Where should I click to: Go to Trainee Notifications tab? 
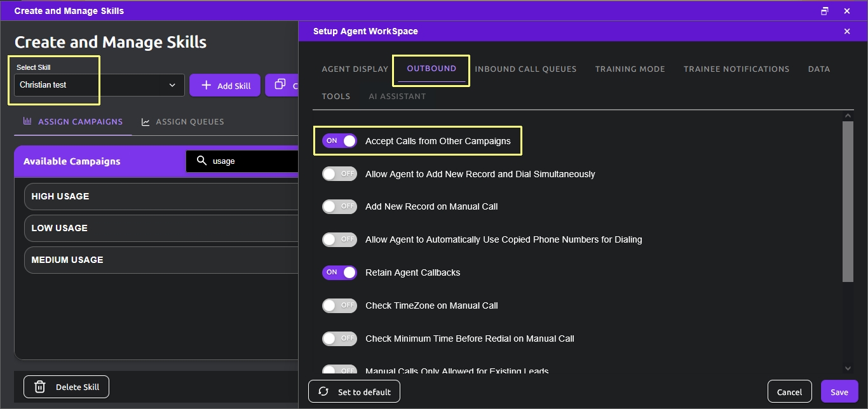(x=736, y=69)
